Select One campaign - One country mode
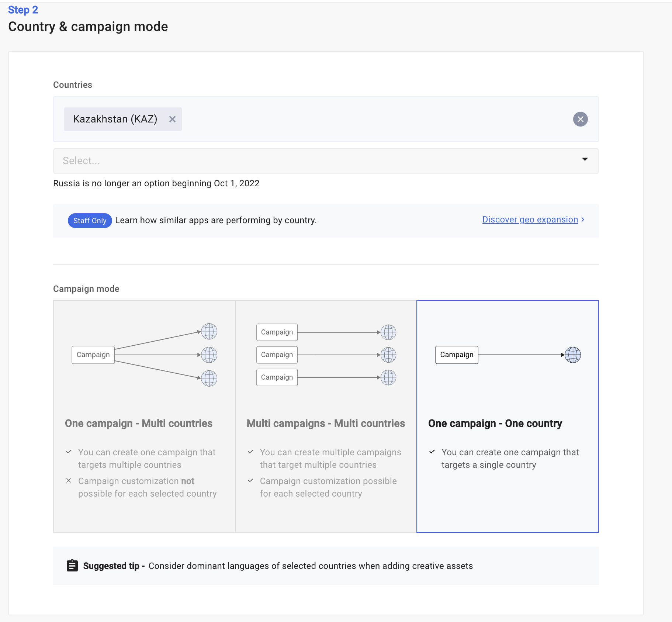 [507, 416]
